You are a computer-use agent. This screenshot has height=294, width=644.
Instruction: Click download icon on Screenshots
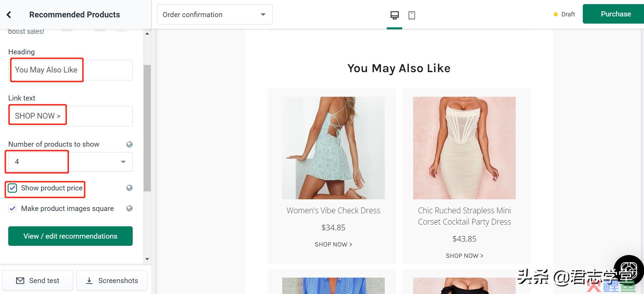pyautogui.click(x=89, y=281)
